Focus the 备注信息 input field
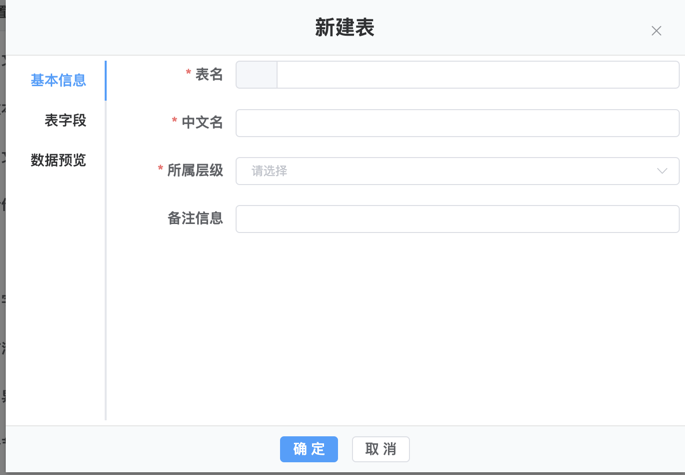The image size is (685, 475). pos(457,219)
